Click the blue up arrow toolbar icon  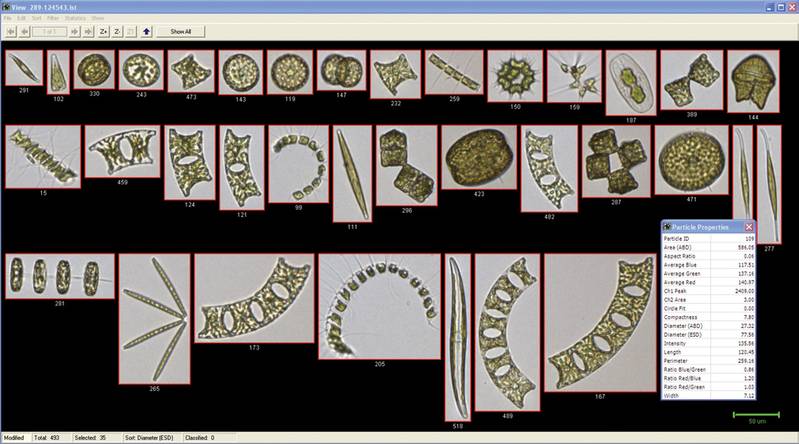(146, 32)
